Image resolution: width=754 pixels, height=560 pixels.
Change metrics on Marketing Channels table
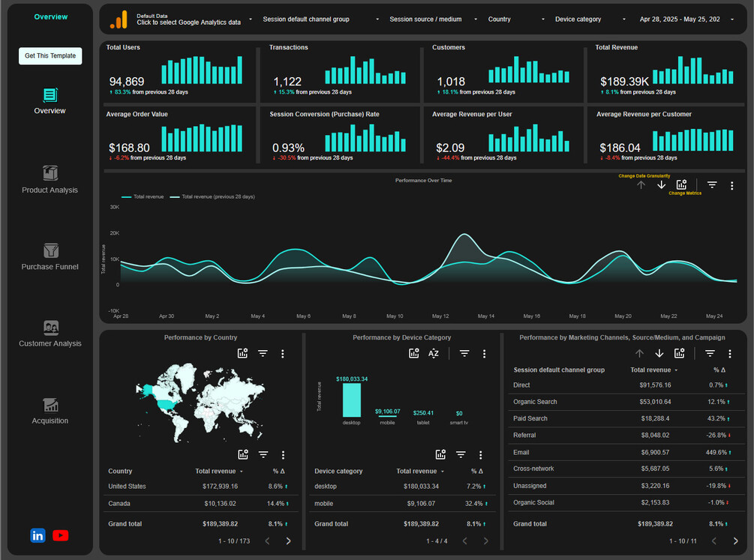[x=680, y=353]
